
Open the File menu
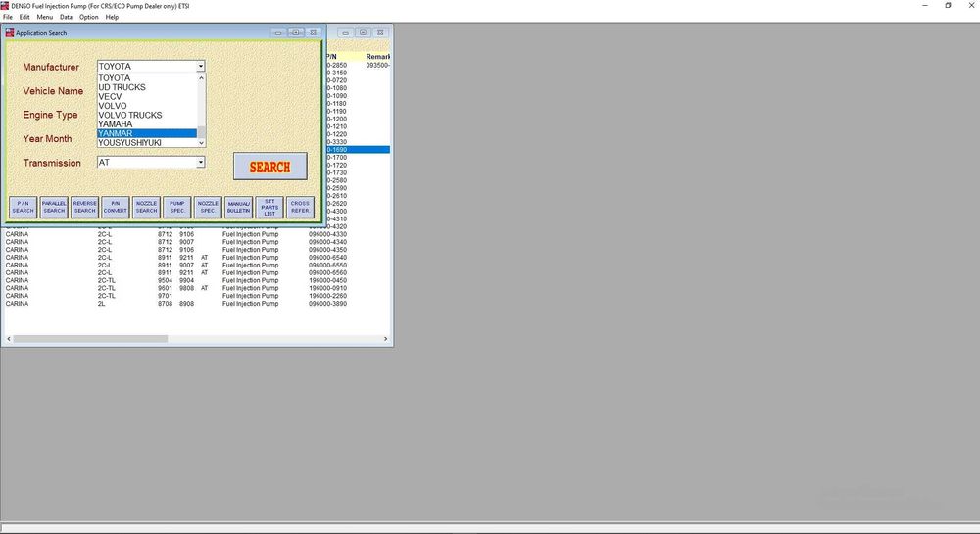click(x=8, y=17)
